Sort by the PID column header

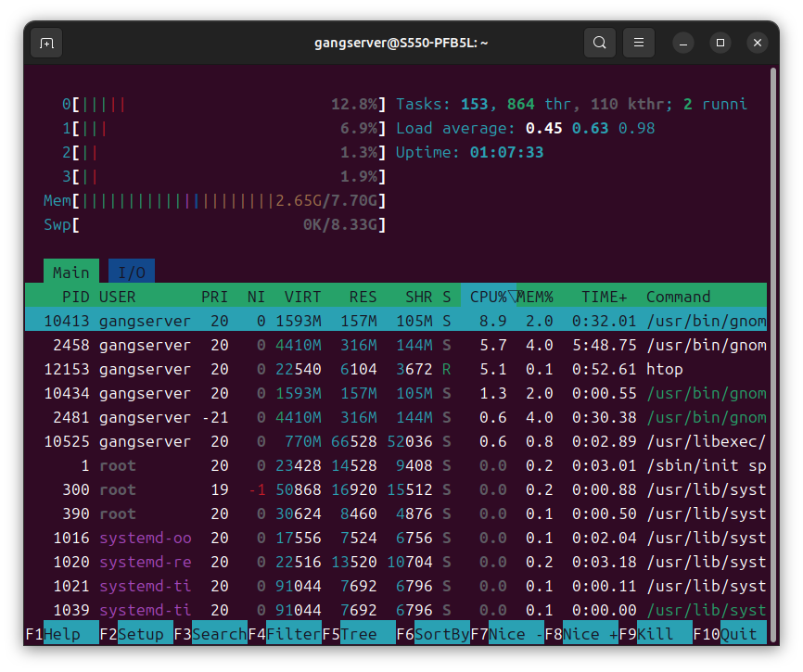pos(75,297)
